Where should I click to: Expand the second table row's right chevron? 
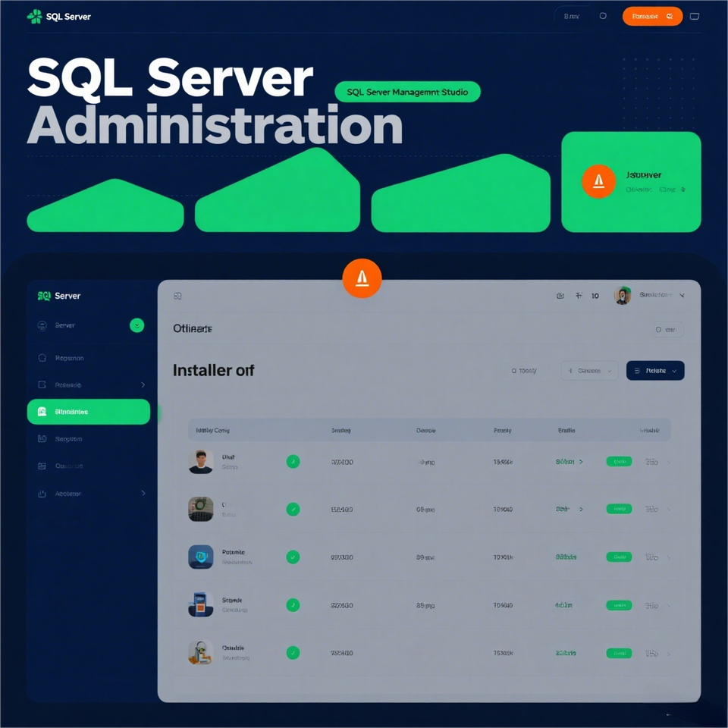[669, 510]
